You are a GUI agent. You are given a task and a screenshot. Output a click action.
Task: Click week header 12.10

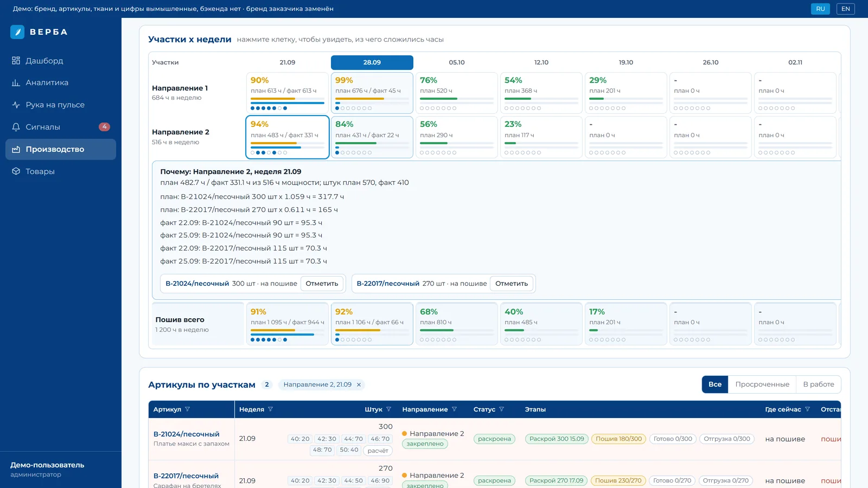click(x=541, y=62)
